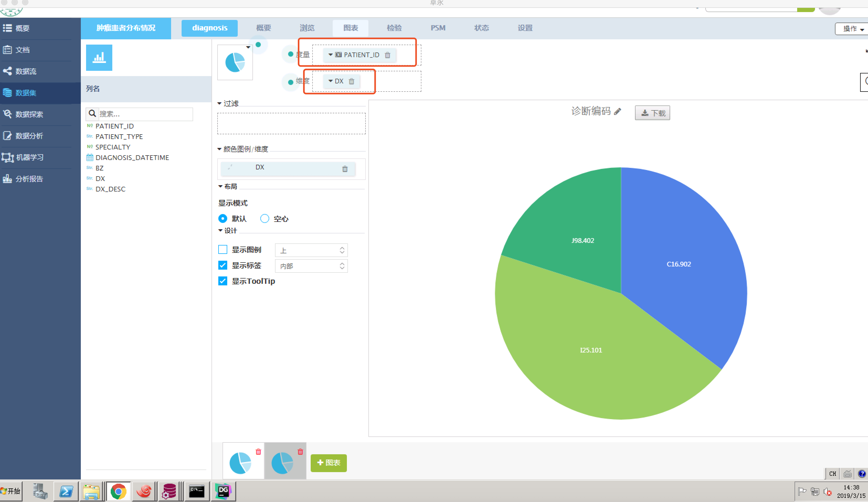Collapse the 过滤 section
868x502 pixels.
pos(219,103)
